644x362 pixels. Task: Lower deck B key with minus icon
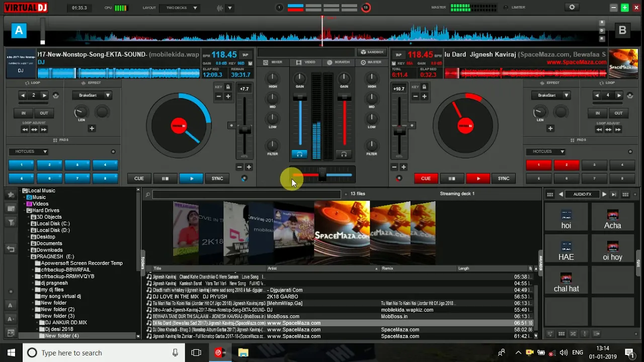coord(416,96)
